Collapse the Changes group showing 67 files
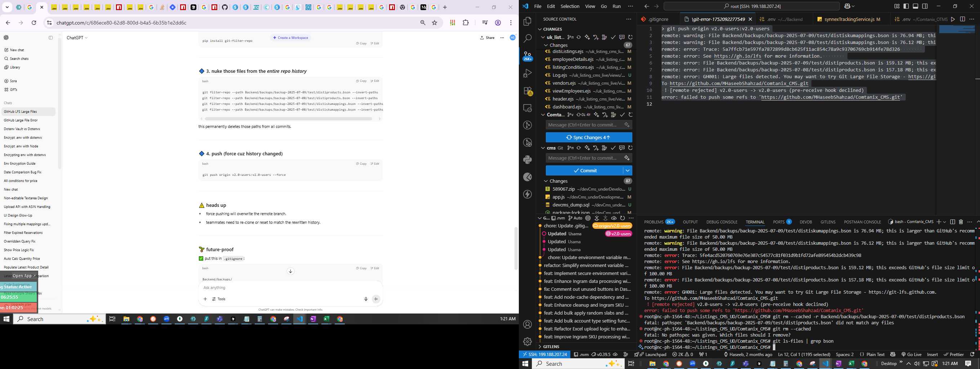This screenshot has height=369, width=980. pyautogui.click(x=546, y=45)
